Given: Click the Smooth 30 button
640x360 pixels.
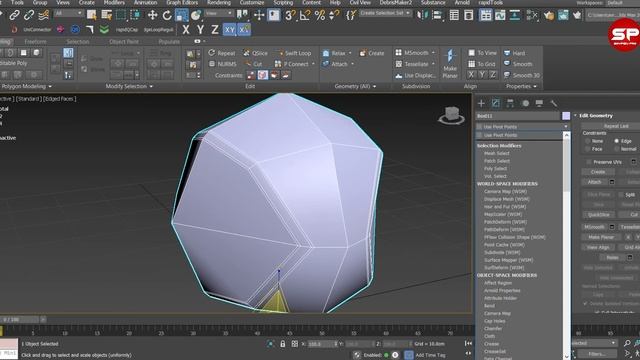Looking at the screenshot, I should pos(522,75).
